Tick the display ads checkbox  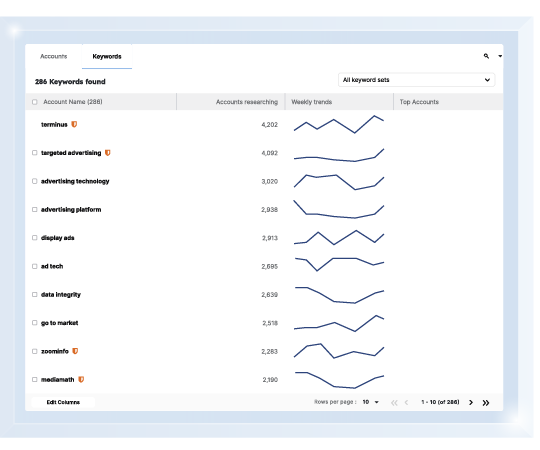[34, 238]
